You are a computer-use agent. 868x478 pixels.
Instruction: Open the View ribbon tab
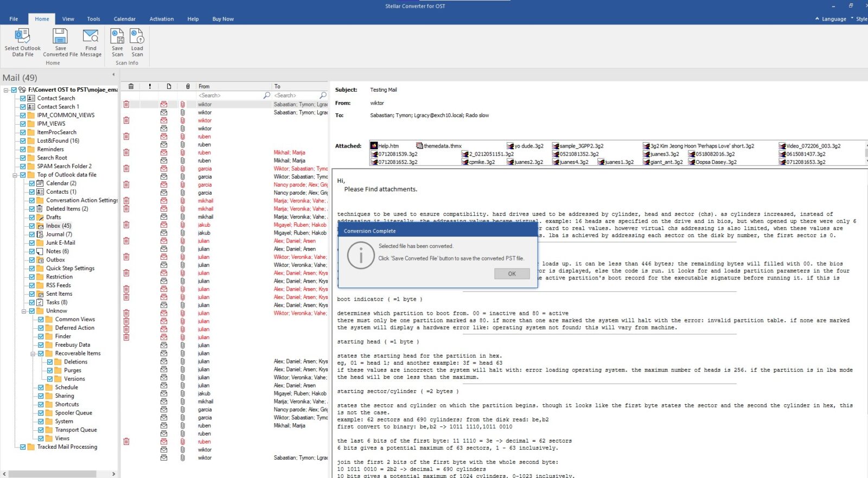coord(68,19)
